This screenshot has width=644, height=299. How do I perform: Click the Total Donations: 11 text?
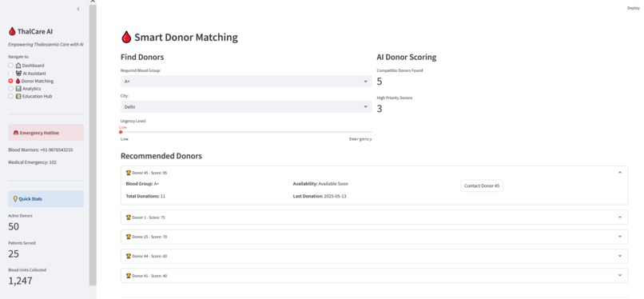click(145, 197)
